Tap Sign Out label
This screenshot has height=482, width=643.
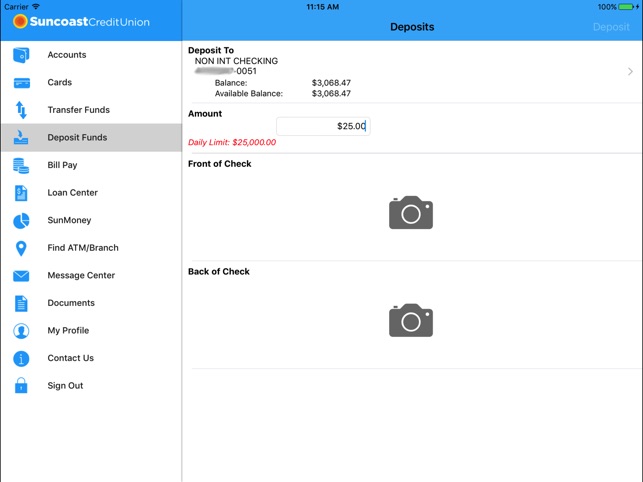click(65, 386)
